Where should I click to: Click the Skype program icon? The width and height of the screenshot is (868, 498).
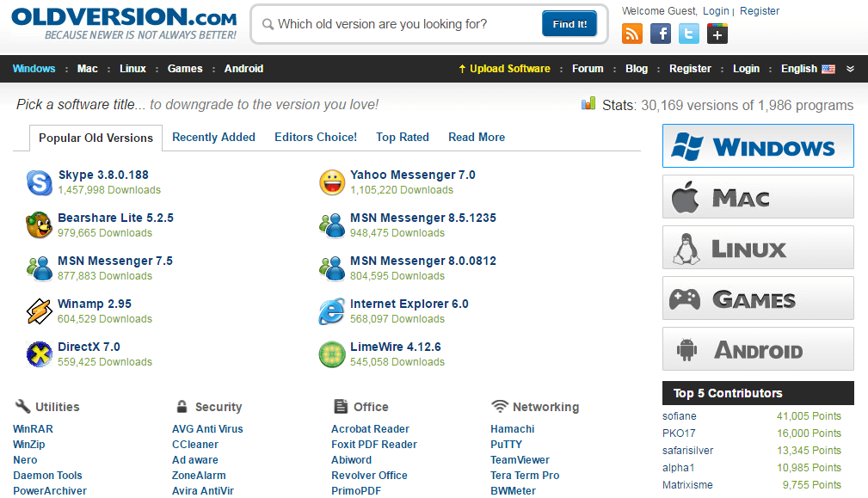40,182
